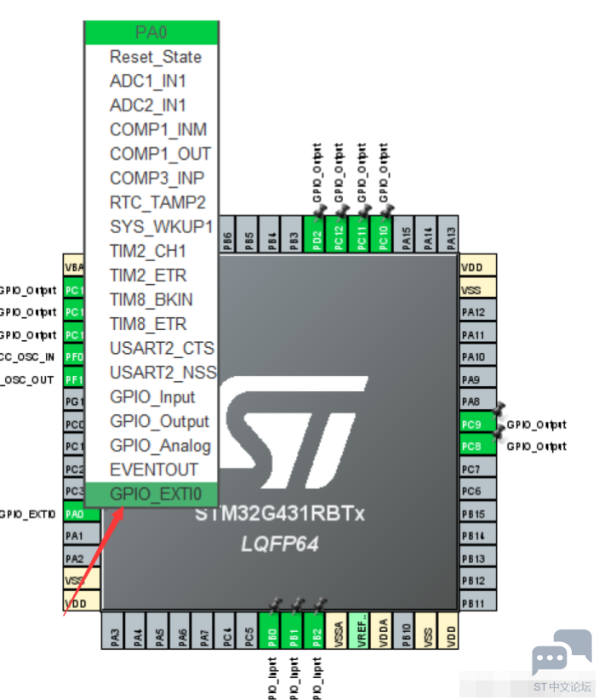Set PA0 as GPIO_Output

(151, 420)
